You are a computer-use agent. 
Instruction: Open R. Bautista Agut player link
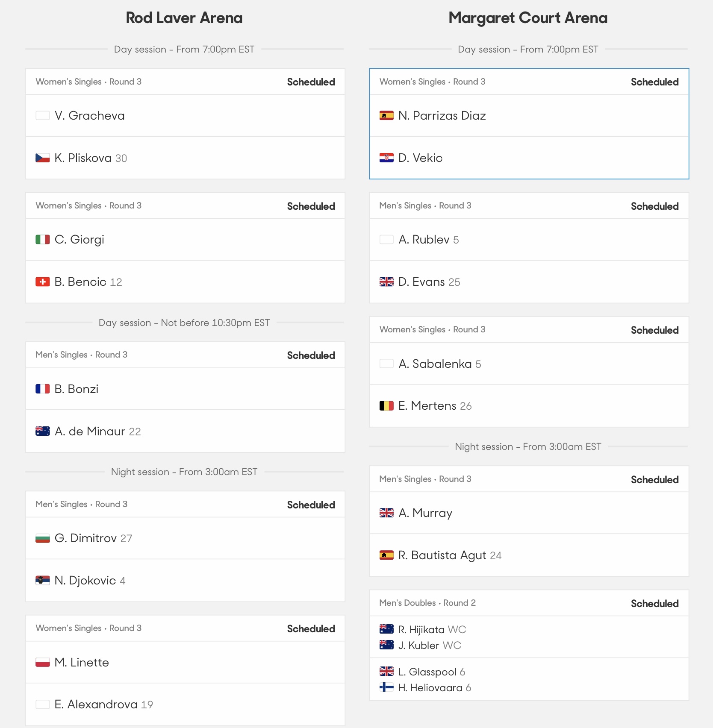pyautogui.click(x=442, y=555)
